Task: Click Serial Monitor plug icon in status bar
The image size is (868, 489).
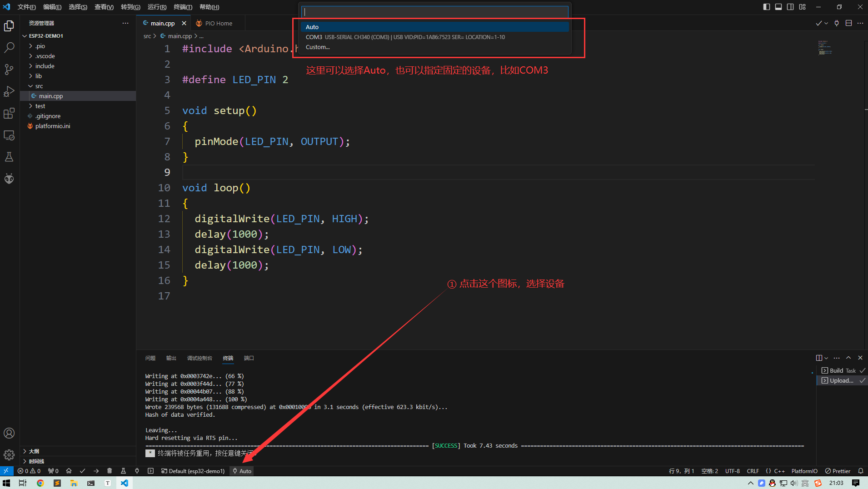Action: coord(137,471)
